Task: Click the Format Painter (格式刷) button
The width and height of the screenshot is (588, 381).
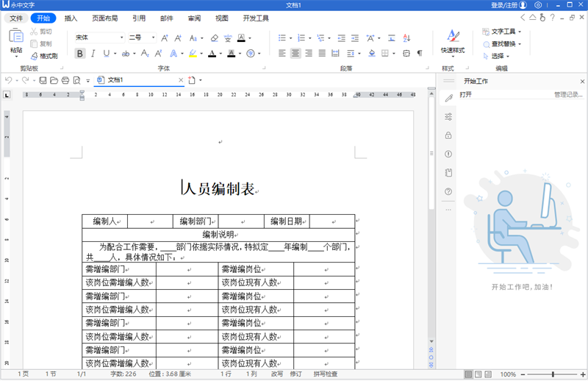Action: point(44,56)
